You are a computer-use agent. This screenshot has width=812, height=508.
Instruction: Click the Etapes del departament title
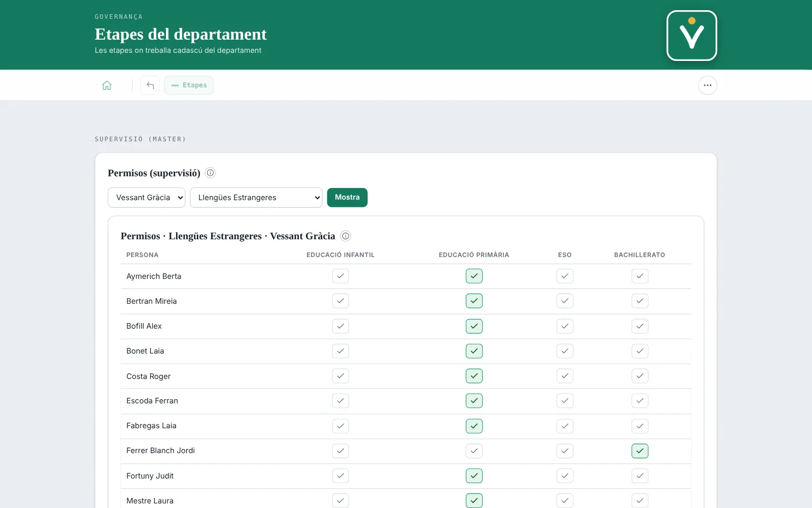click(181, 34)
